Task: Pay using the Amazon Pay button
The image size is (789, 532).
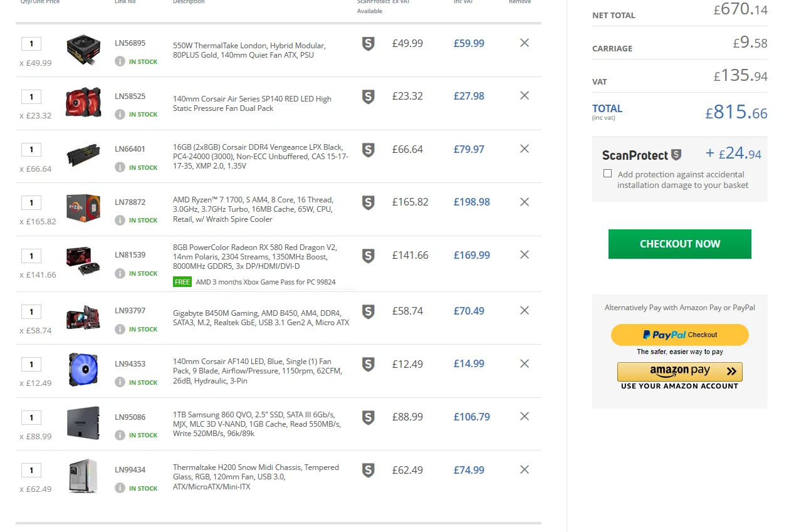Action: click(x=680, y=372)
